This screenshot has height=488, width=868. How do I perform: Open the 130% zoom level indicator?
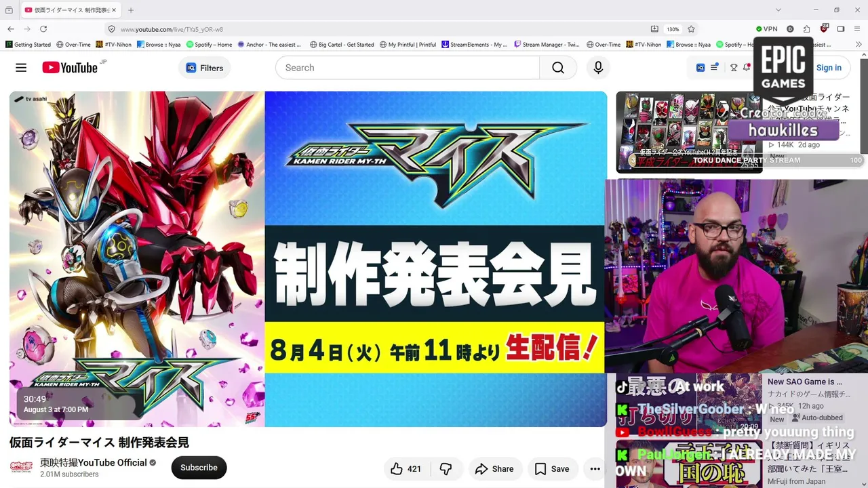point(673,29)
